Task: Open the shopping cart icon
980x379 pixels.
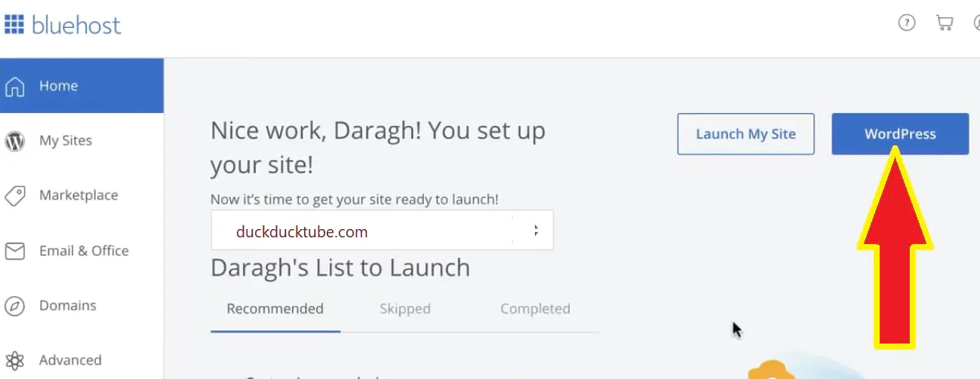Action: tap(944, 23)
